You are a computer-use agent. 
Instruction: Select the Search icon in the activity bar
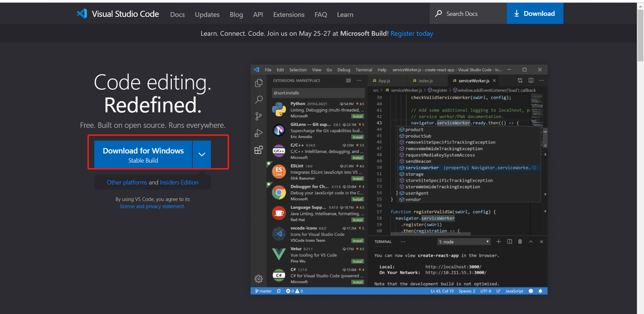[258, 99]
